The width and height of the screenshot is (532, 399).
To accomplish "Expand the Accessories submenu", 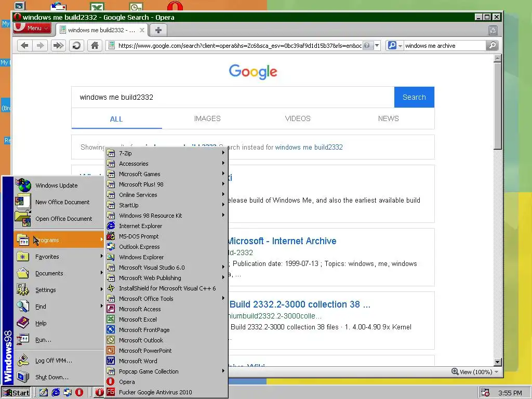I will click(166, 164).
